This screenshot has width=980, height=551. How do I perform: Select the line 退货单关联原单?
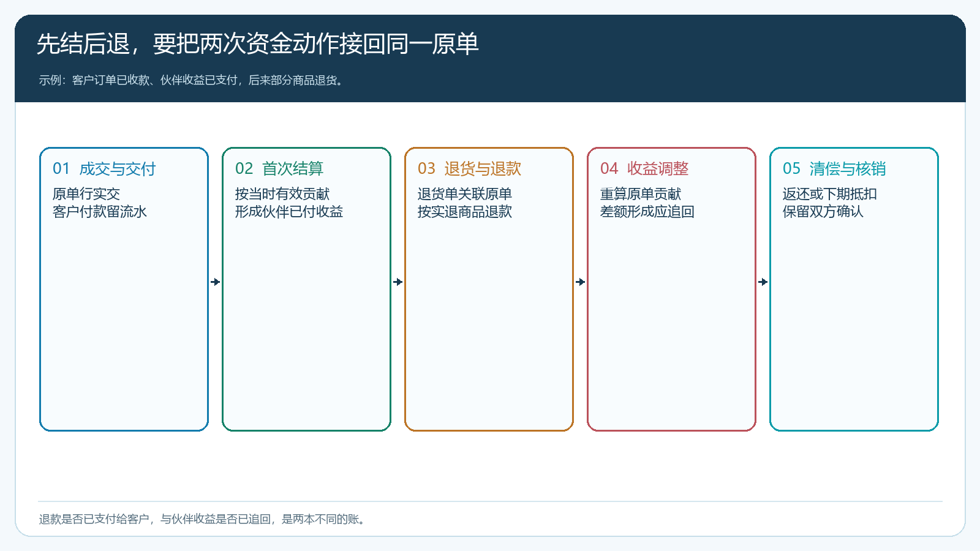465,194
